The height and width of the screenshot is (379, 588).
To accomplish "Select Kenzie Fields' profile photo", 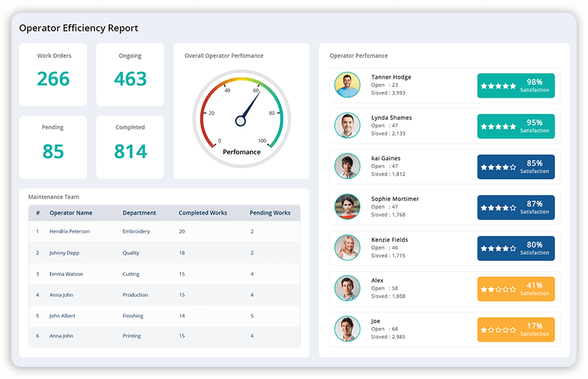I will pyautogui.click(x=347, y=248).
